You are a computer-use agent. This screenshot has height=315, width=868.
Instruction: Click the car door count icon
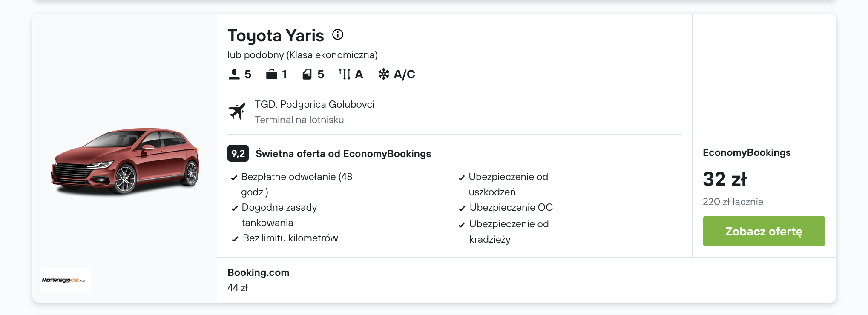(x=307, y=74)
